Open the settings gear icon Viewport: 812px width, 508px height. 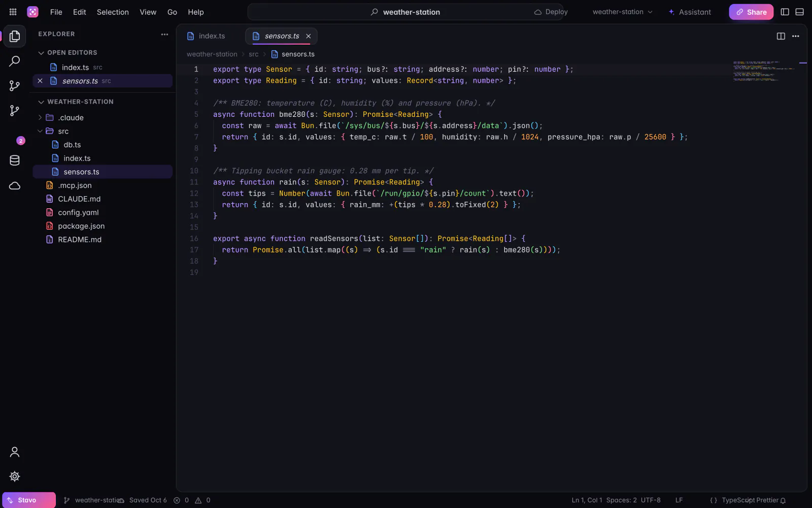click(x=15, y=477)
